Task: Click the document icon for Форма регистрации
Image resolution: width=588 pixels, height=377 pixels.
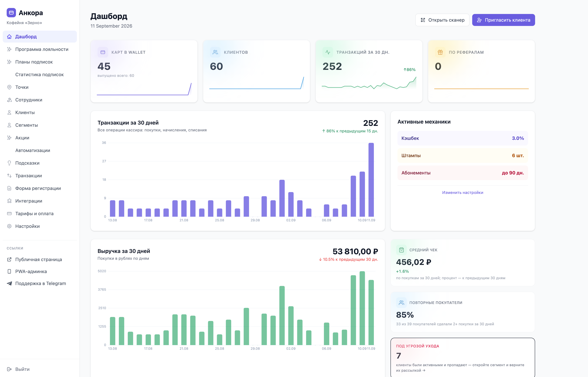Action: pos(9,188)
